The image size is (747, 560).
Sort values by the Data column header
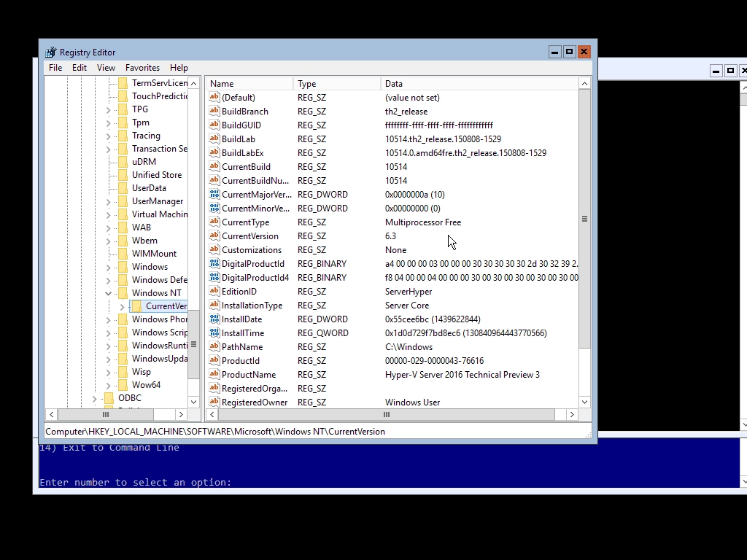[x=479, y=83]
